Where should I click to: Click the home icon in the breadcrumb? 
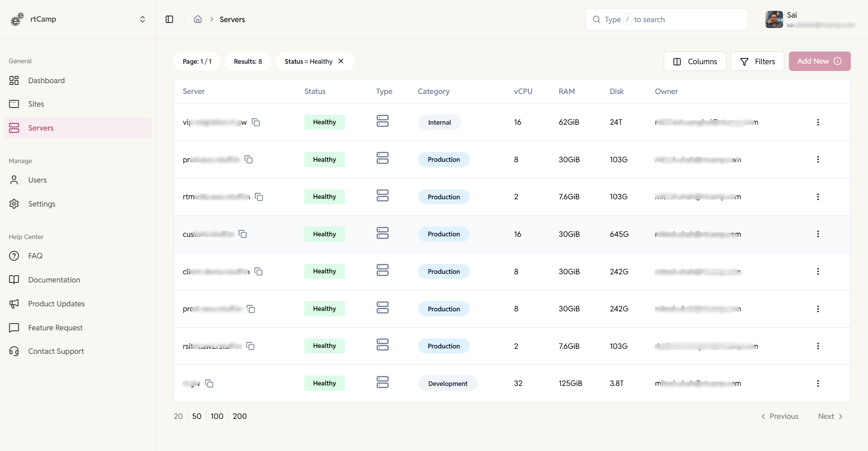pyautogui.click(x=198, y=19)
